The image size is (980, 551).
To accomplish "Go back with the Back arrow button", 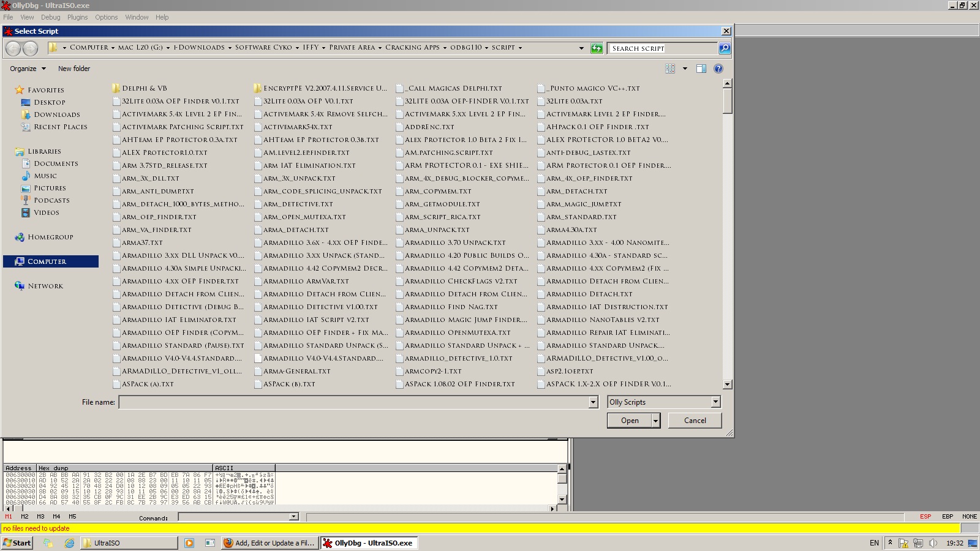I will pyautogui.click(x=13, y=48).
